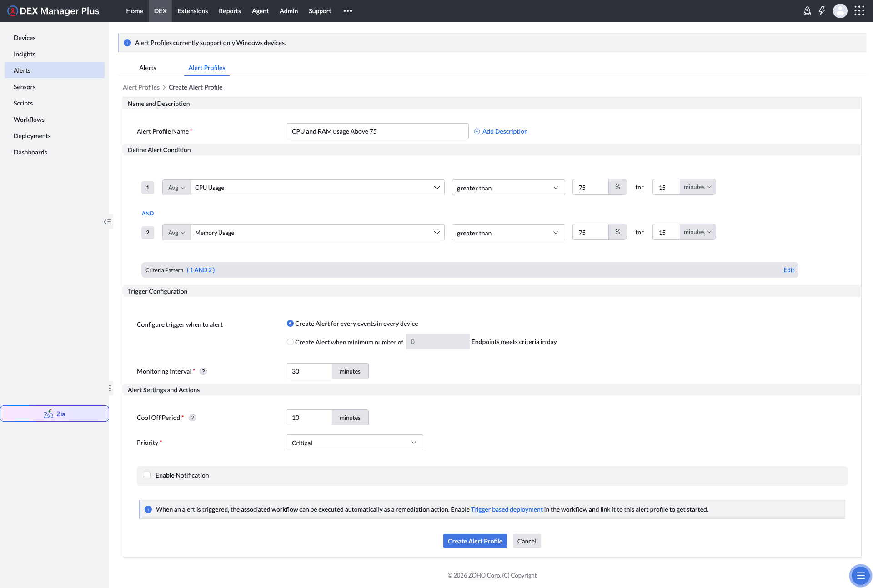This screenshot has height=588, width=873.
Task: Open the Admin menu
Action: tap(289, 11)
